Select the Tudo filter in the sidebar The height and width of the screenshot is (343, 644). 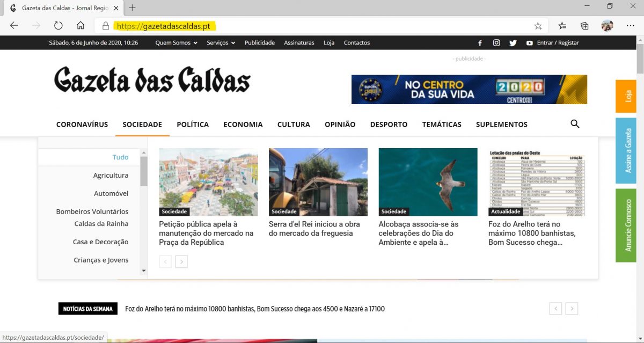[x=120, y=157]
